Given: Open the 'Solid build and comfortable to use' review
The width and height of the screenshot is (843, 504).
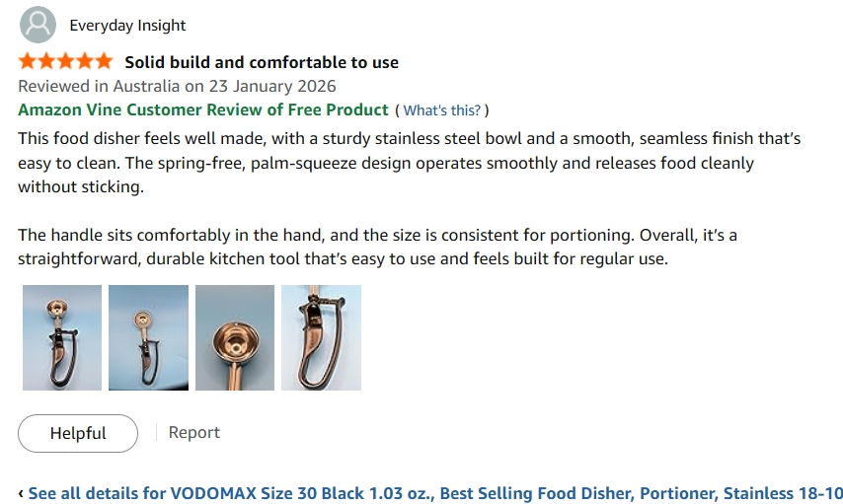Looking at the screenshot, I should 262,62.
